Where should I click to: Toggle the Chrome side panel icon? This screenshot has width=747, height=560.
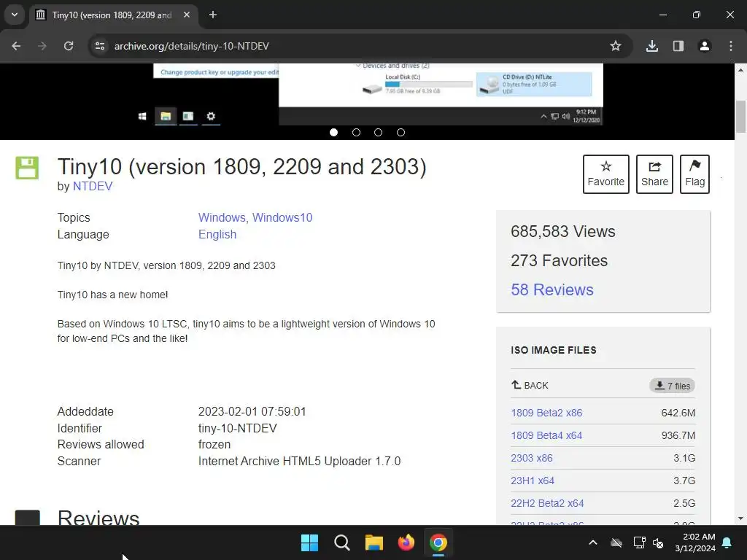click(678, 46)
